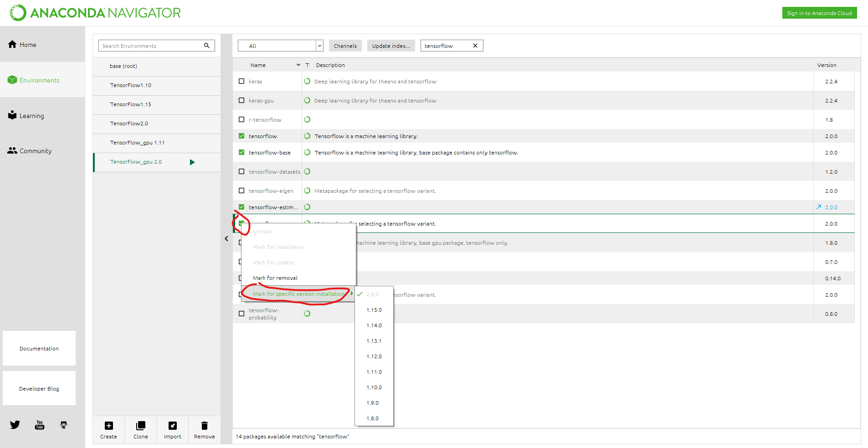Run TensorFlow_gpu 2.0 with green play arrow

click(192, 162)
